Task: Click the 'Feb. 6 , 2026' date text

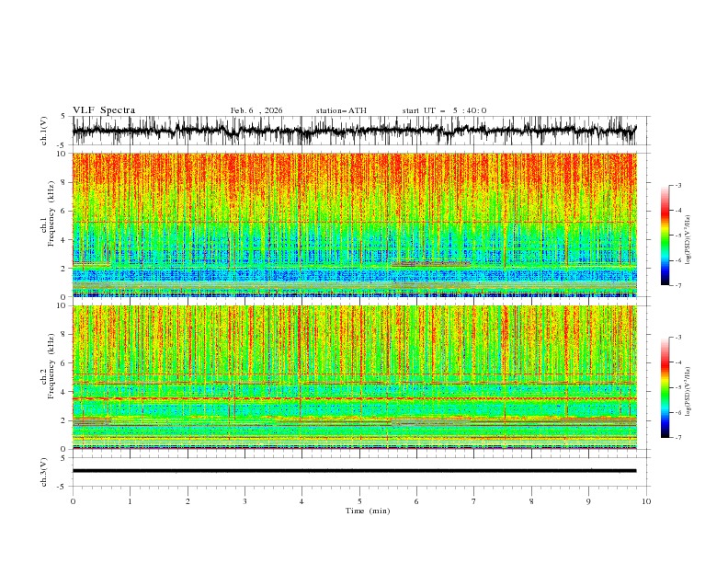Action: [256, 110]
